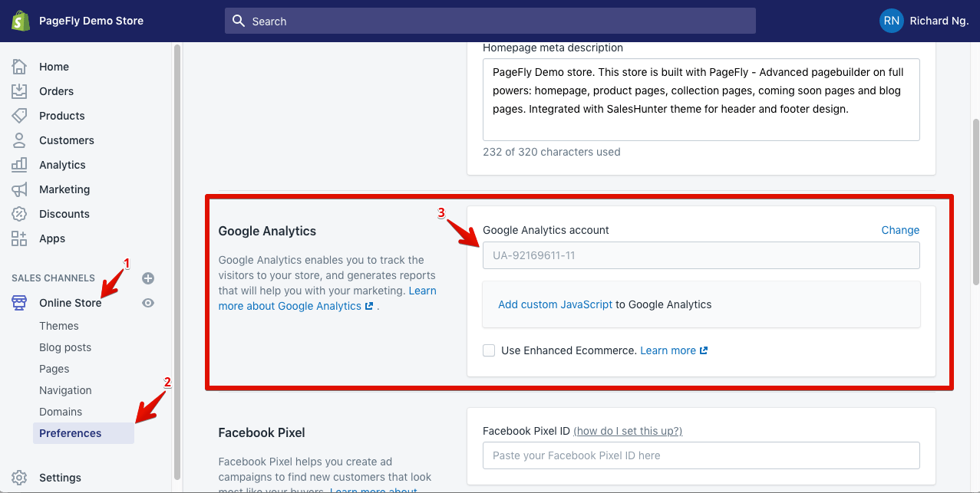Screen dimensions: 980x493
Task: Click '232 of 320 characters used' text
Action: (552, 152)
